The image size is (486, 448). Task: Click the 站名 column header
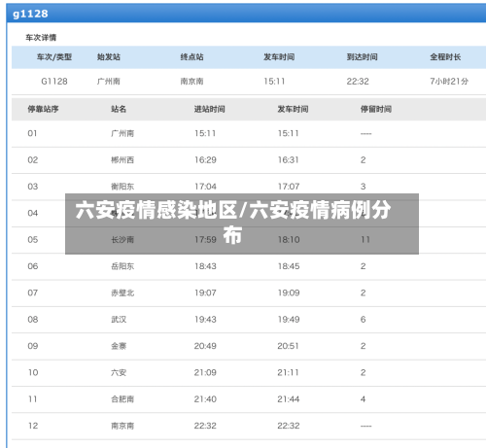click(x=119, y=109)
